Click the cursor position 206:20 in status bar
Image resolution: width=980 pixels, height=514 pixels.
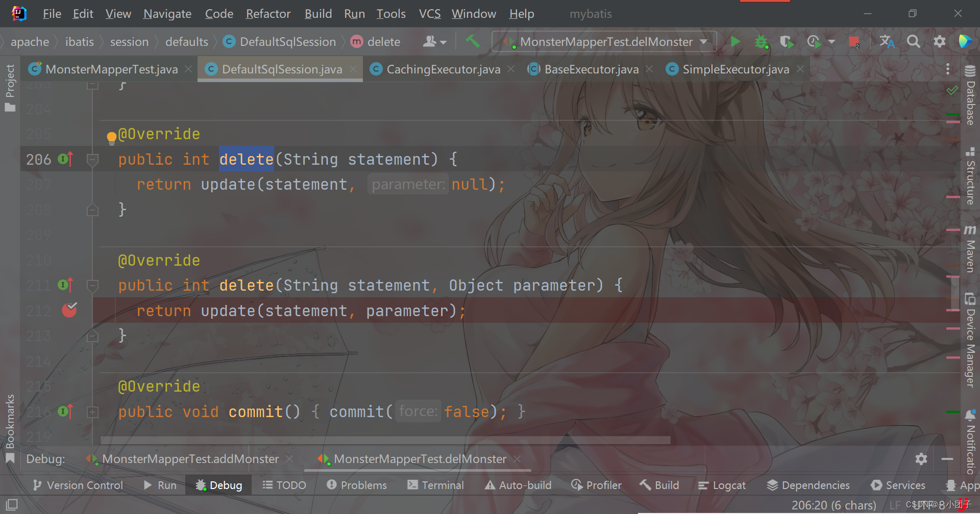pyautogui.click(x=834, y=505)
